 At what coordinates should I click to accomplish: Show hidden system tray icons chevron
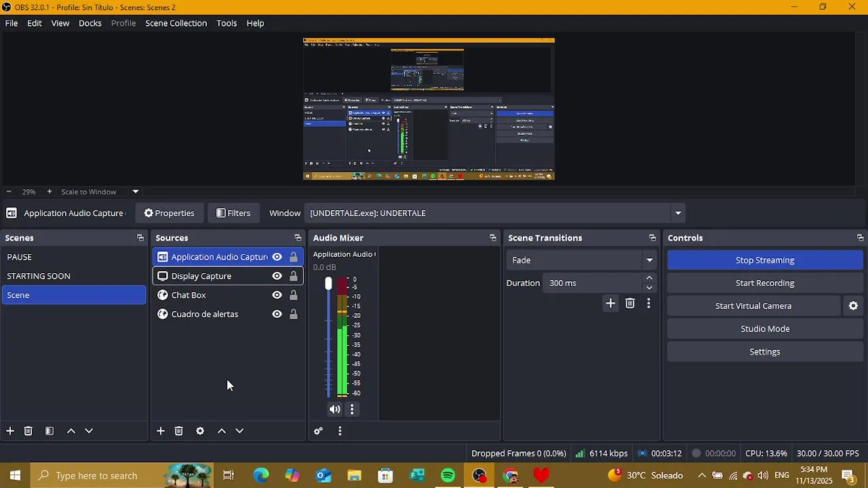click(x=702, y=476)
